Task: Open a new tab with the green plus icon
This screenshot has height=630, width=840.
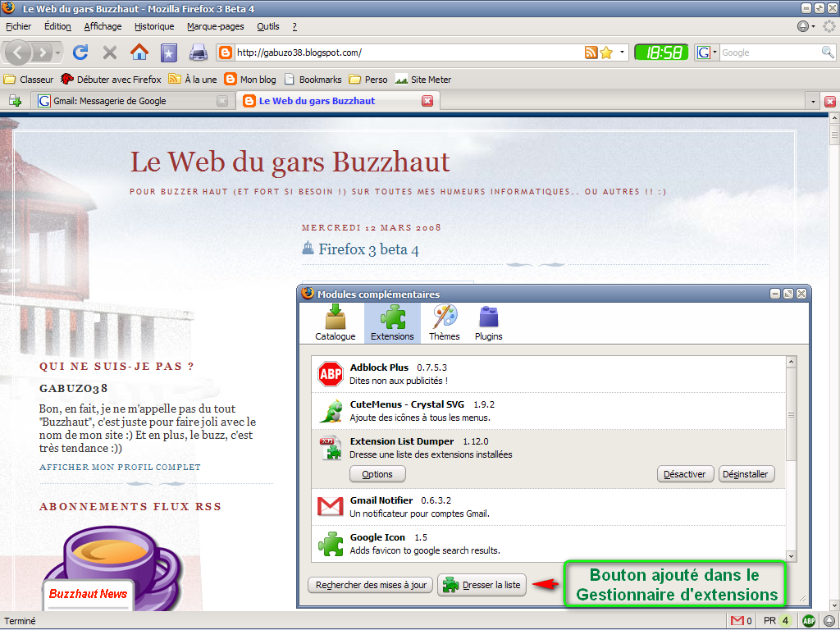Action: [15, 101]
